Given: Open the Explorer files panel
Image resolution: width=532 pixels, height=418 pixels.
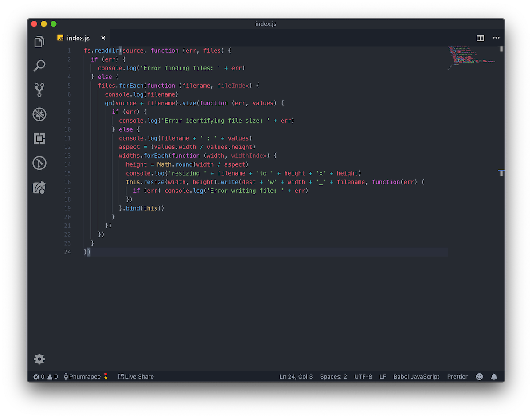Looking at the screenshot, I should (39, 42).
